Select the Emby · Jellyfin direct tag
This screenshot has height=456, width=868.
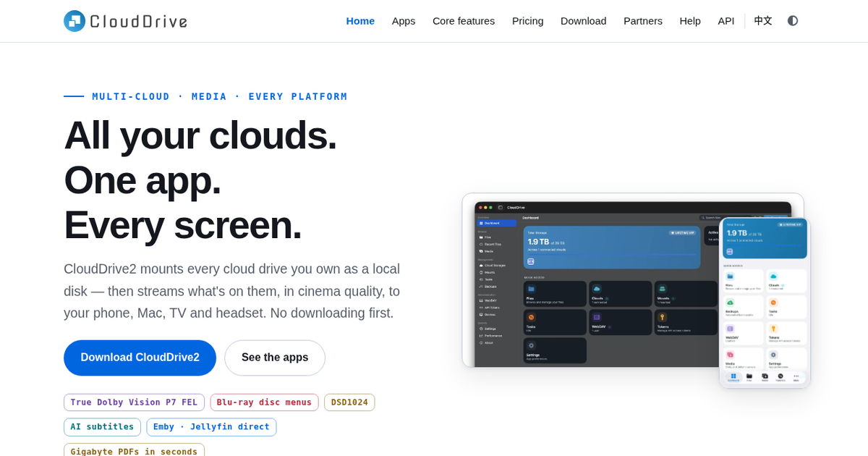[x=211, y=427]
